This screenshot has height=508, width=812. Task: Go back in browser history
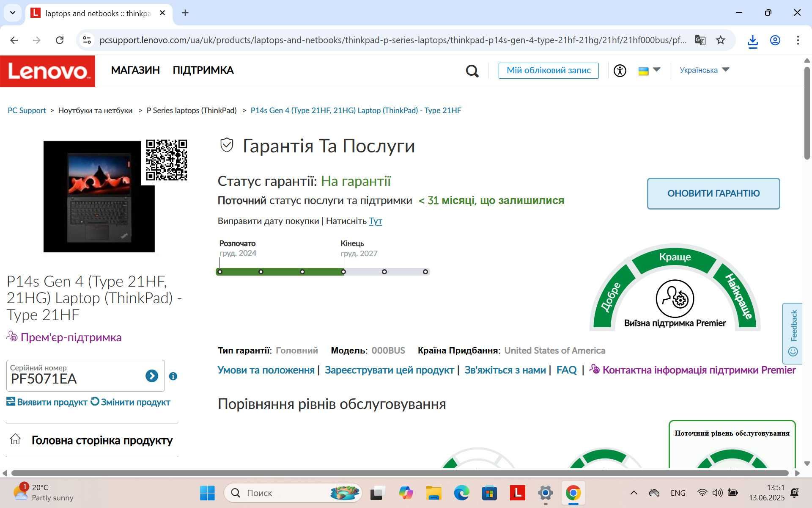[x=14, y=40]
